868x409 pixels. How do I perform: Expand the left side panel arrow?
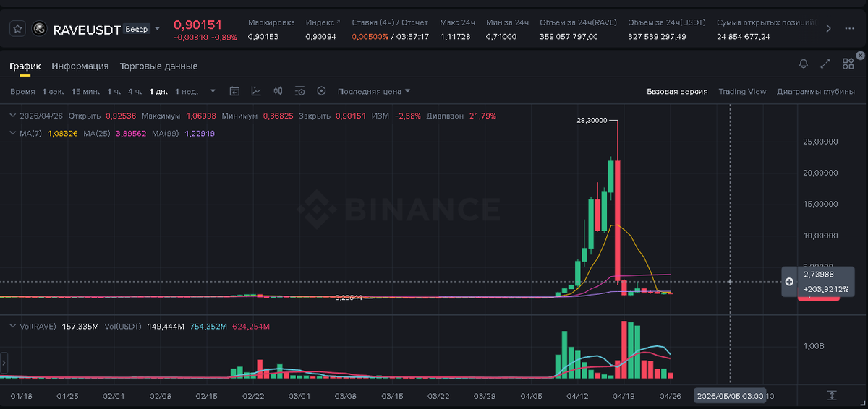tap(4, 362)
